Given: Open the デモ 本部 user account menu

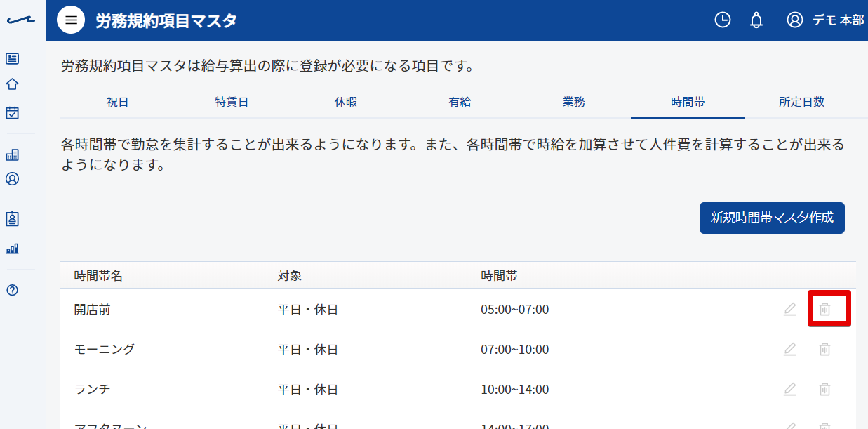Looking at the screenshot, I should (x=825, y=20).
